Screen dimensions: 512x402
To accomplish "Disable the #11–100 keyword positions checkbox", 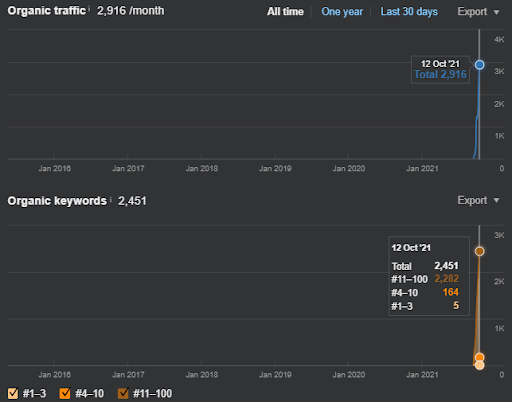I will (123, 393).
